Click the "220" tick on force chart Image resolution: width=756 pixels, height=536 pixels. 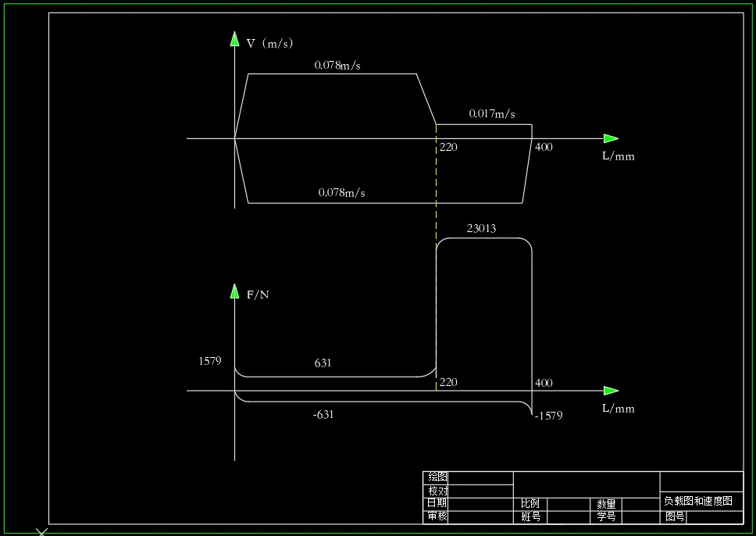[448, 382]
